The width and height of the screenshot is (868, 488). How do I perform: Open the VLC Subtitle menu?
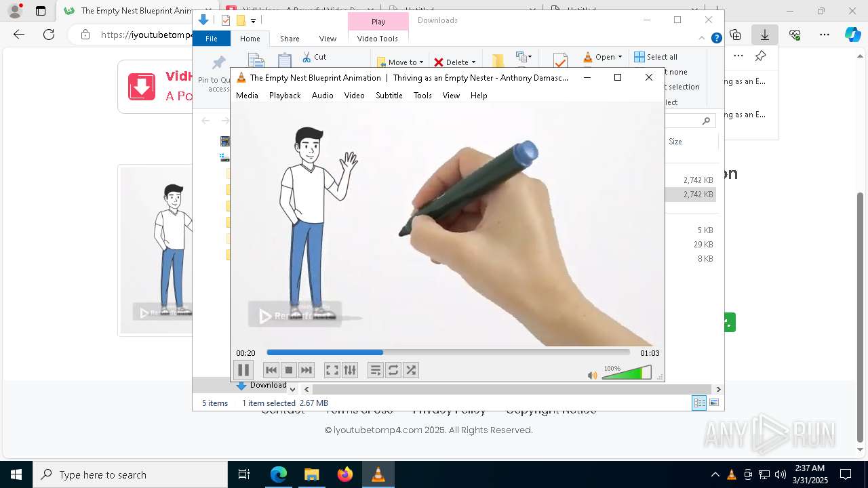pyautogui.click(x=389, y=96)
